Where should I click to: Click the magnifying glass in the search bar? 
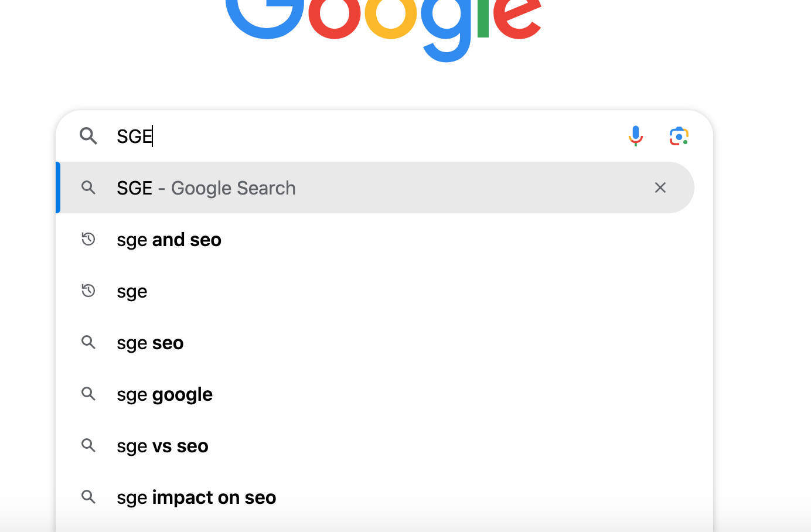88,135
